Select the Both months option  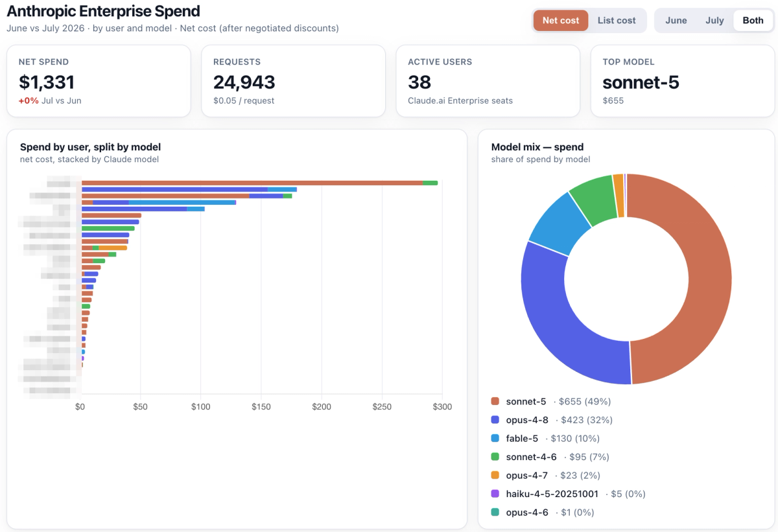click(x=753, y=20)
